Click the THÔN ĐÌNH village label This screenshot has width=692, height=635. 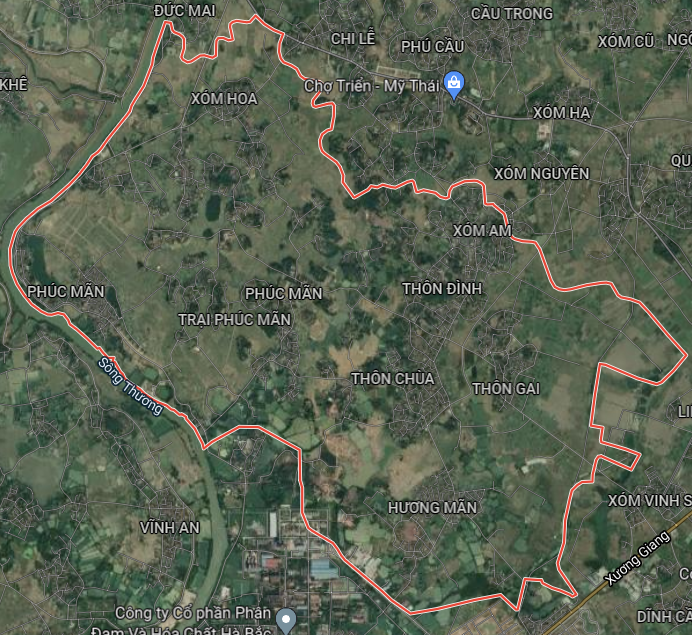(x=442, y=289)
